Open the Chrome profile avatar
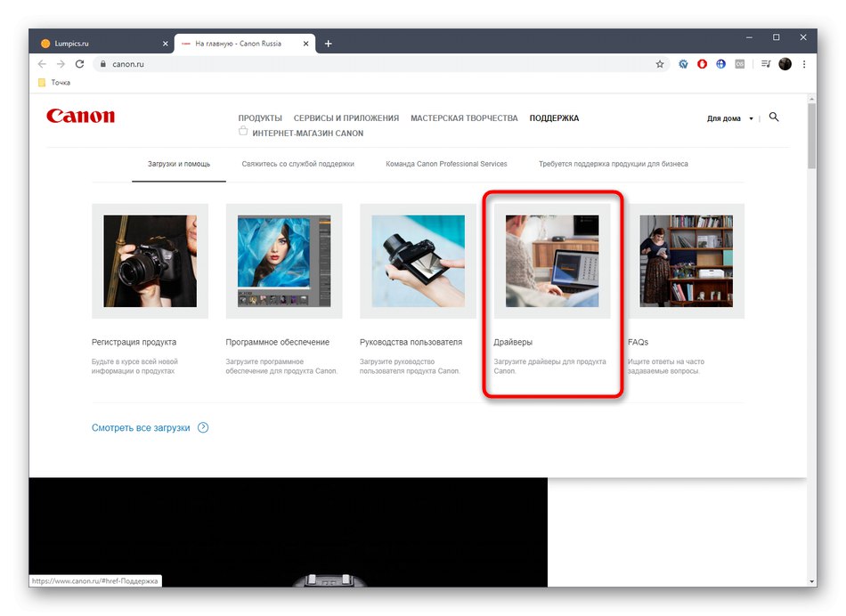This screenshot has height=616, width=846. tap(785, 64)
